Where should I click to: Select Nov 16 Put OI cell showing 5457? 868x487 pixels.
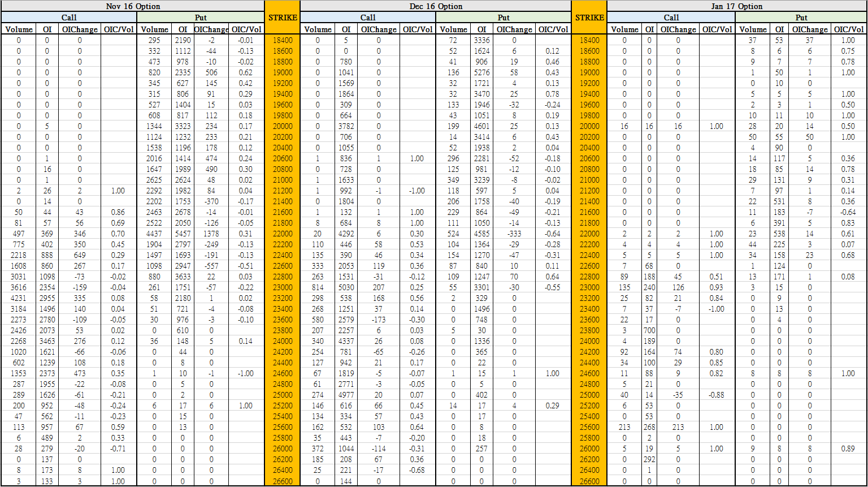tap(183, 234)
